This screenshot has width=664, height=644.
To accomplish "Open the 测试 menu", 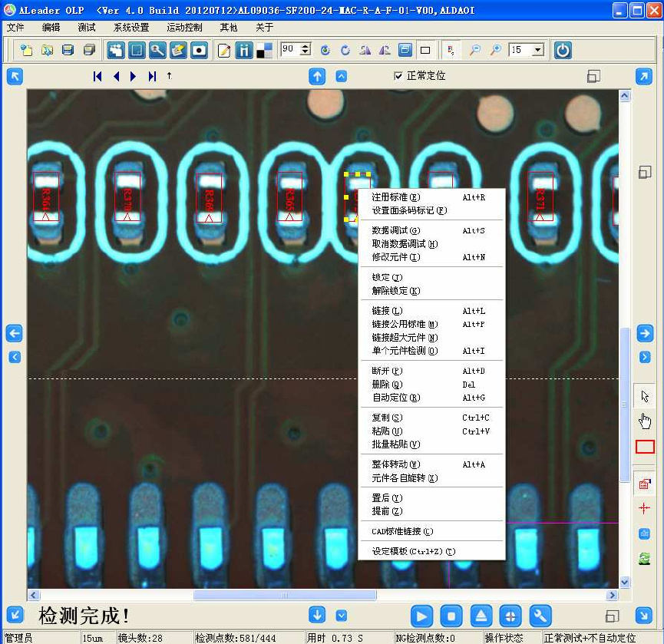I will (87, 28).
